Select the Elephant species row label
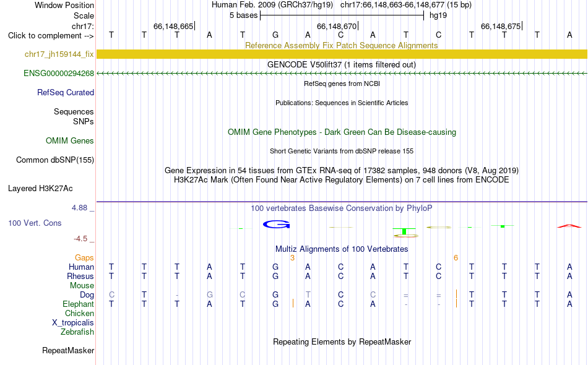The image size is (588, 365). [78, 304]
